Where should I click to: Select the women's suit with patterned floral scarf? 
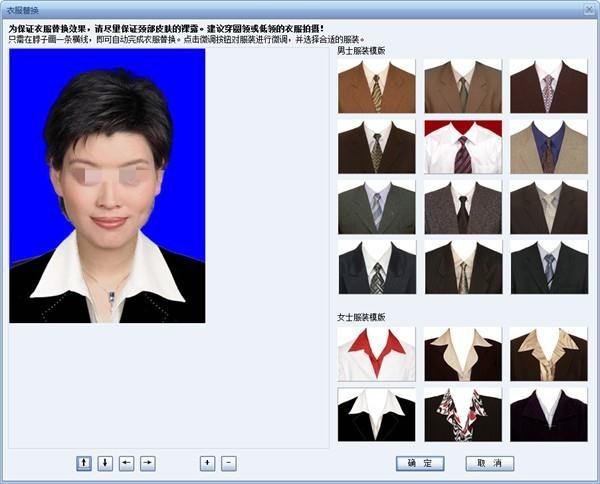[x=463, y=415]
